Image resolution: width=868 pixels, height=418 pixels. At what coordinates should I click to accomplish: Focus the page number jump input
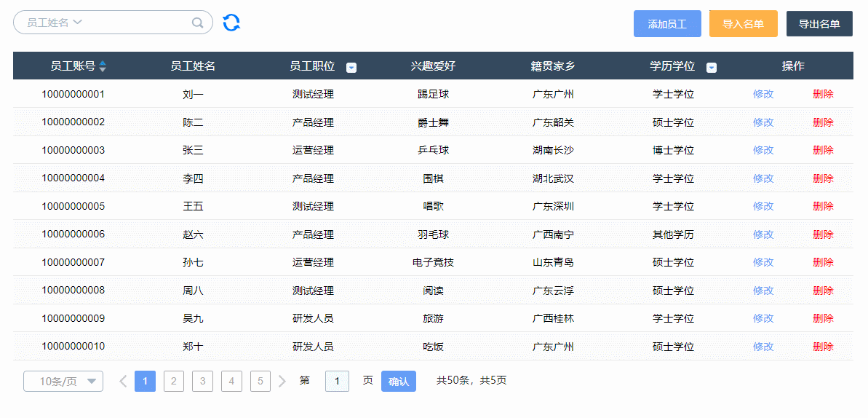coord(337,382)
